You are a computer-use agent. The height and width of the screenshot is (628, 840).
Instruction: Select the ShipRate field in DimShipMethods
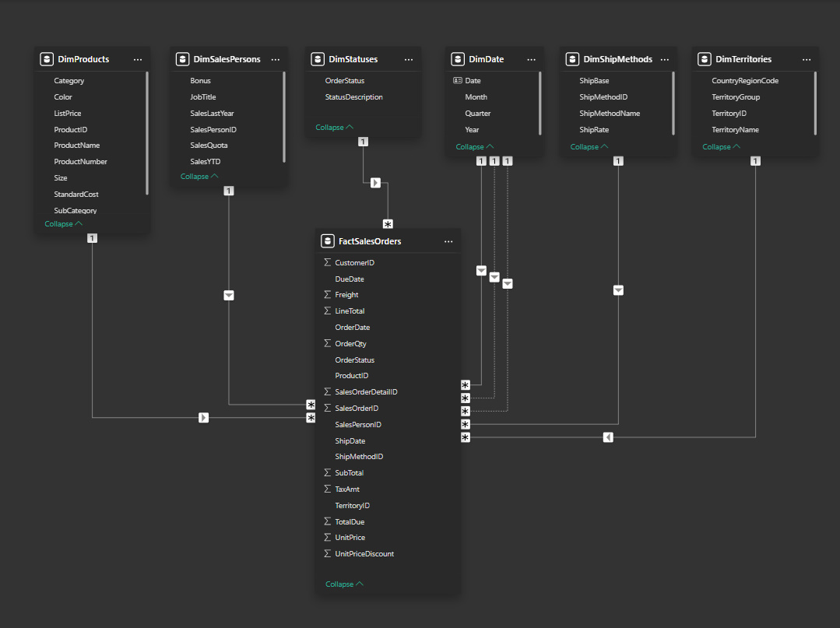click(x=594, y=129)
